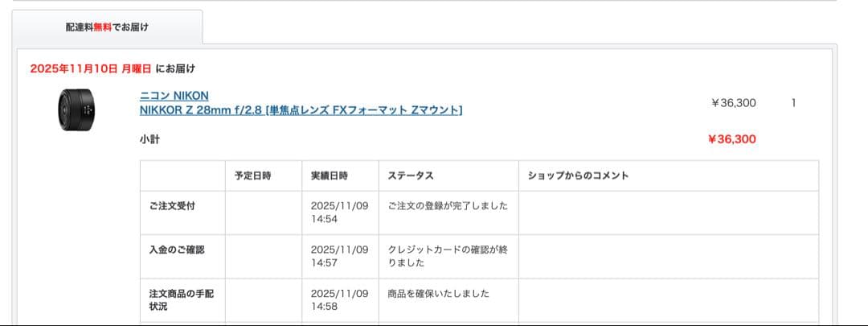Click the ¥36,300 item price
The width and height of the screenshot is (868, 326).
(733, 103)
